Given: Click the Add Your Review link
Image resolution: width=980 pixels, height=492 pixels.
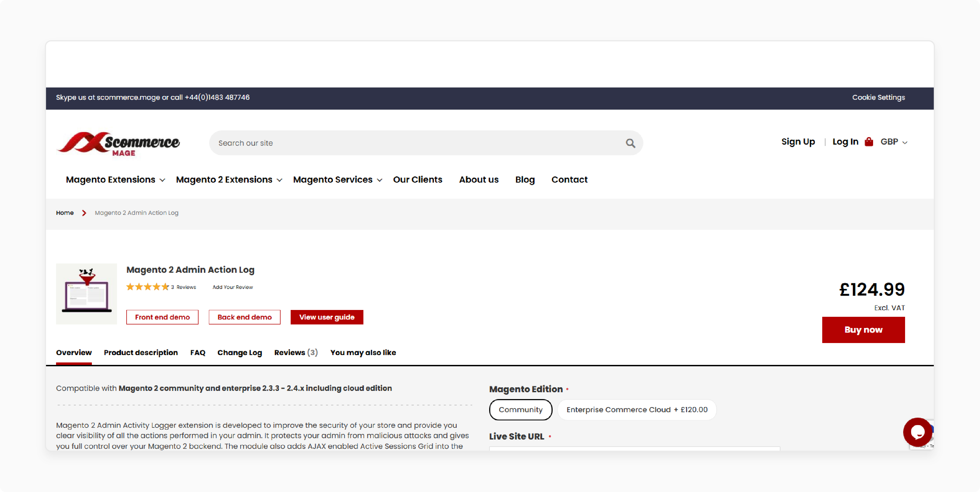Looking at the screenshot, I should (232, 287).
